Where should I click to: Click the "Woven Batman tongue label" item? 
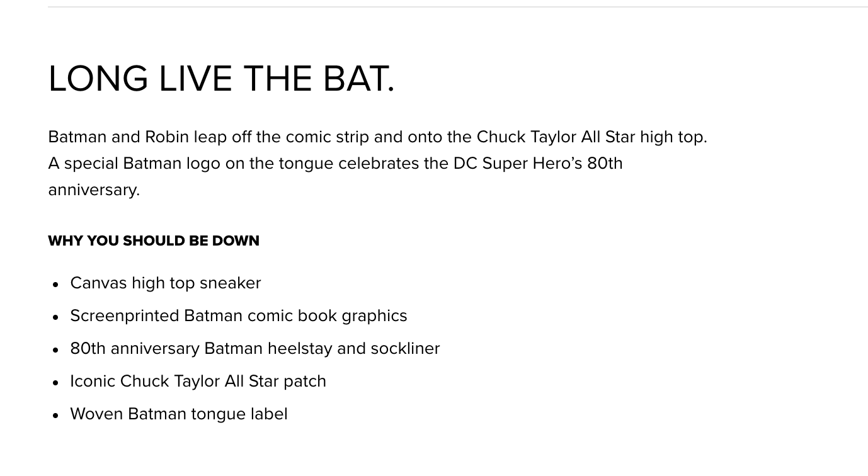[179, 414]
